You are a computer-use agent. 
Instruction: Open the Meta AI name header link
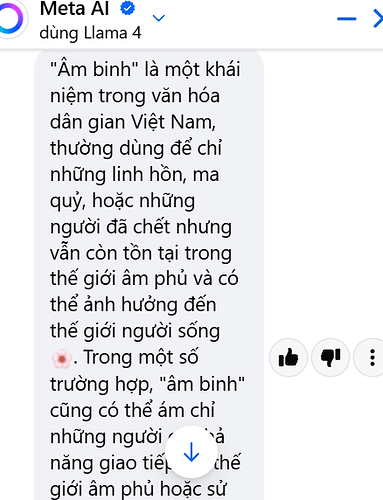[74, 8]
